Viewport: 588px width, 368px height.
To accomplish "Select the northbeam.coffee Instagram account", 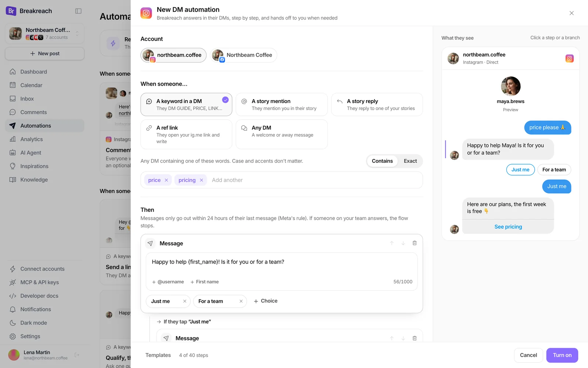I will pos(173,55).
